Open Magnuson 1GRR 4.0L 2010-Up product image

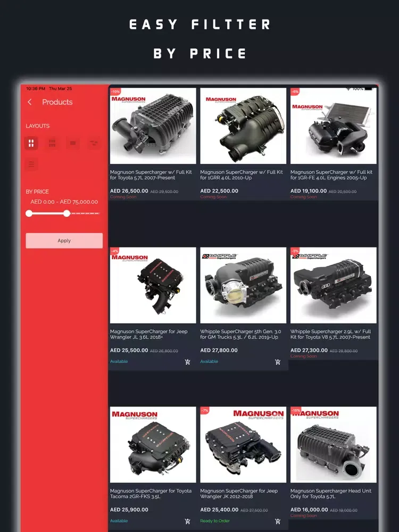click(x=243, y=126)
